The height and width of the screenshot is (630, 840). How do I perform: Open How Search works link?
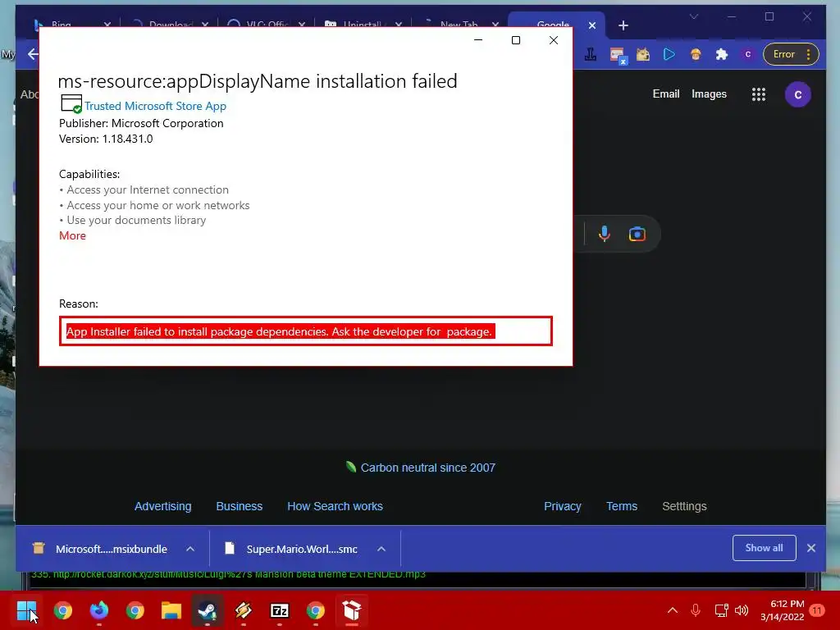tap(335, 506)
